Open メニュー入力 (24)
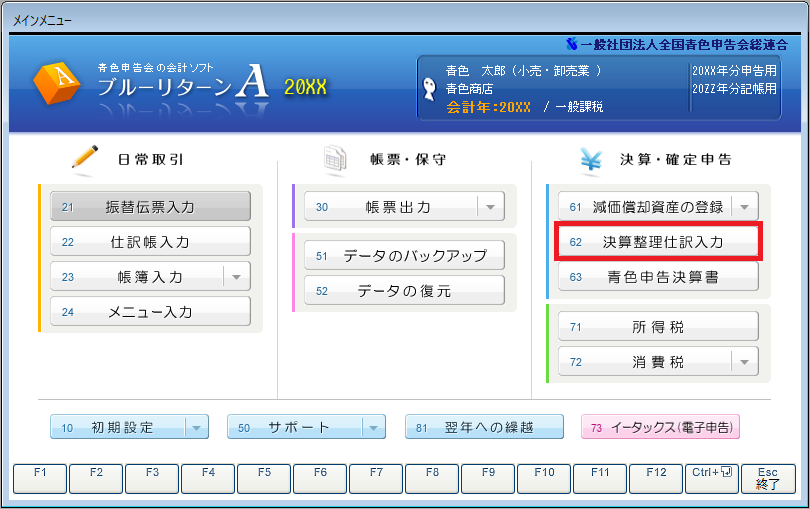This screenshot has width=810, height=509. tap(150, 312)
